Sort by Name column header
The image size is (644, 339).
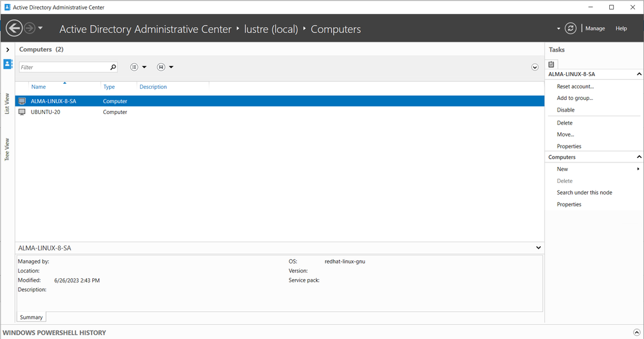(x=39, y=87)
